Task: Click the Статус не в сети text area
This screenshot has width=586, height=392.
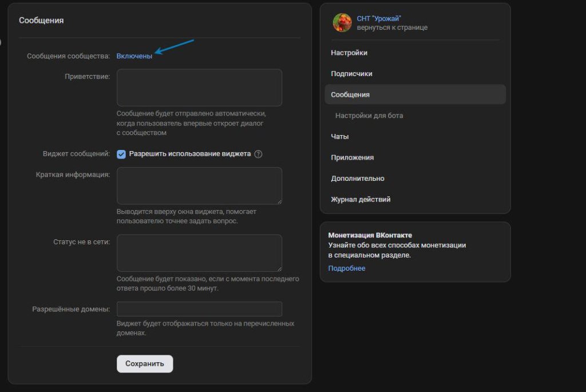Action: tap(199, 252)
